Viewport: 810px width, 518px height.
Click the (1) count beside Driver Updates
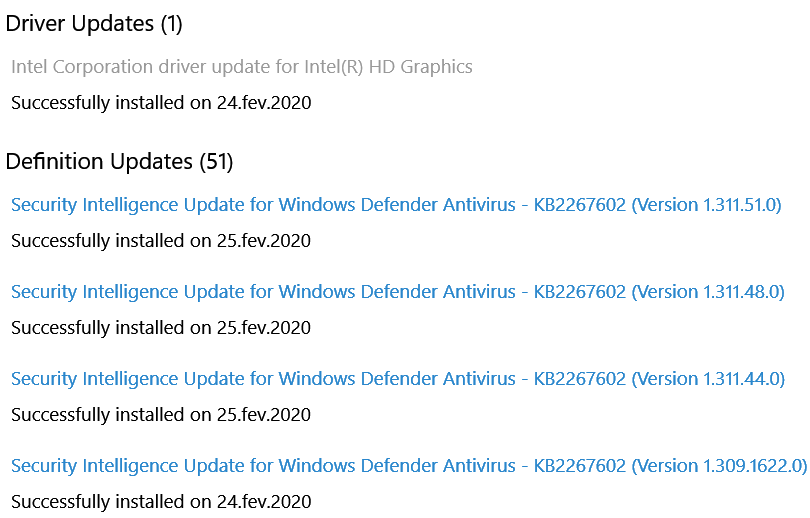[171, 24]
